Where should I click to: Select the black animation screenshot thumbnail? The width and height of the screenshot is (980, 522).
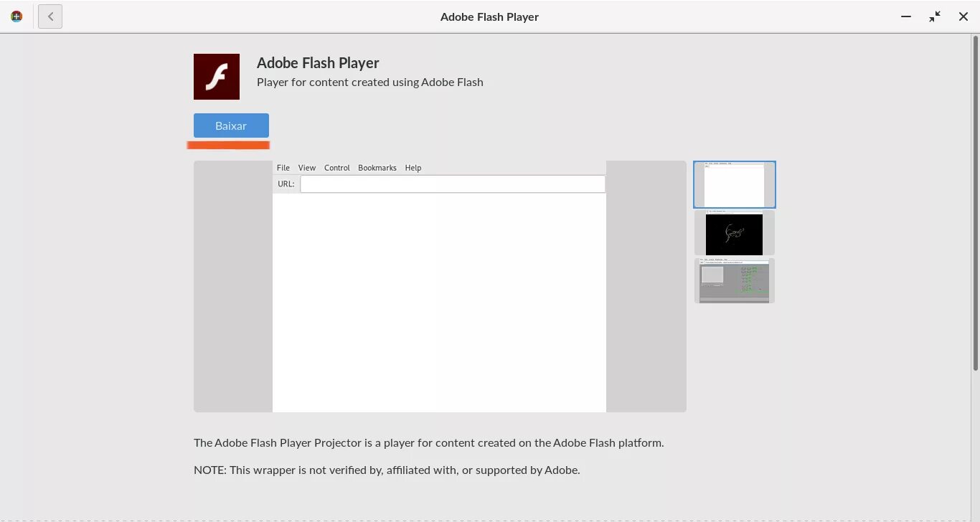[735, 233]
